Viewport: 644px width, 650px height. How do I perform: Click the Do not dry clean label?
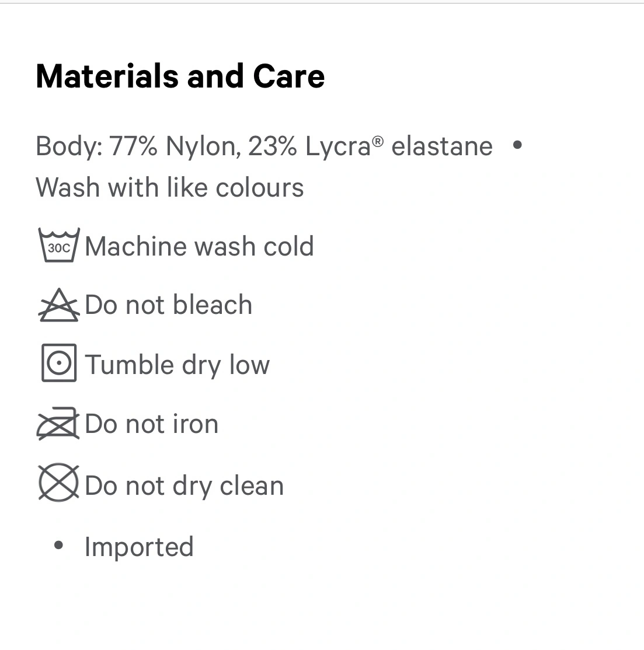pos(184,485)
